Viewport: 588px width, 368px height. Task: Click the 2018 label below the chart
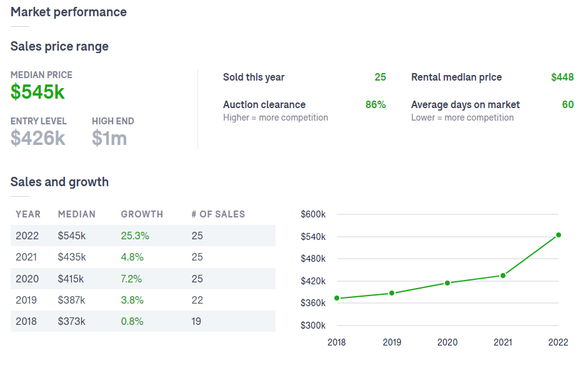click(337, 342)
